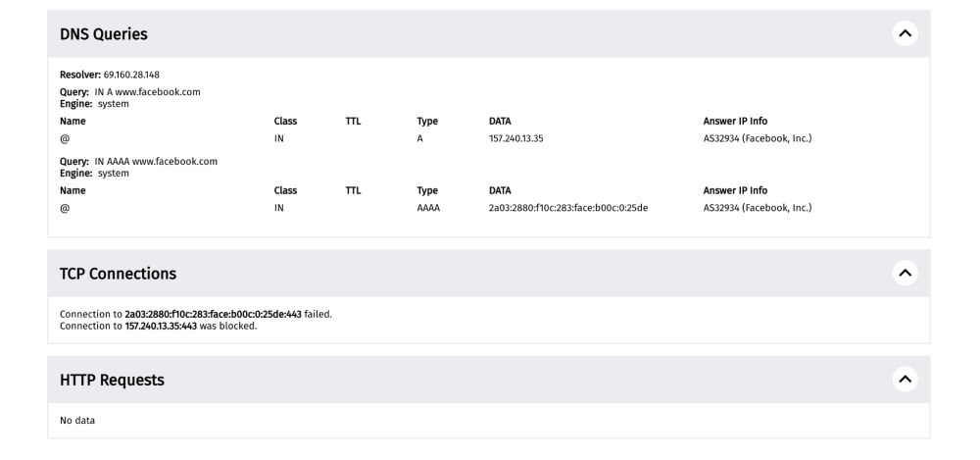Click the AAAA value in the Type column
Viewport: 980px width, 460px height.
coord(428,208)
